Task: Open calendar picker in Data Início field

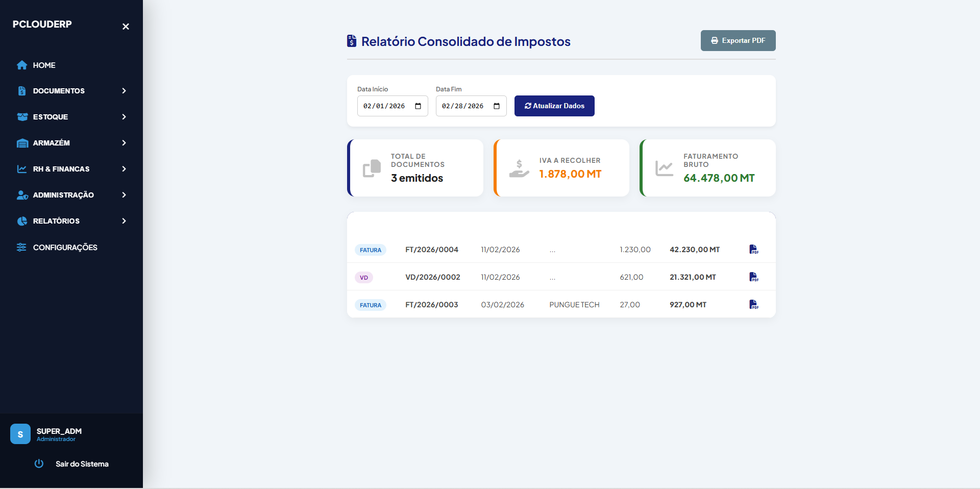Action: pyautogui.click(x=418, y=106)
